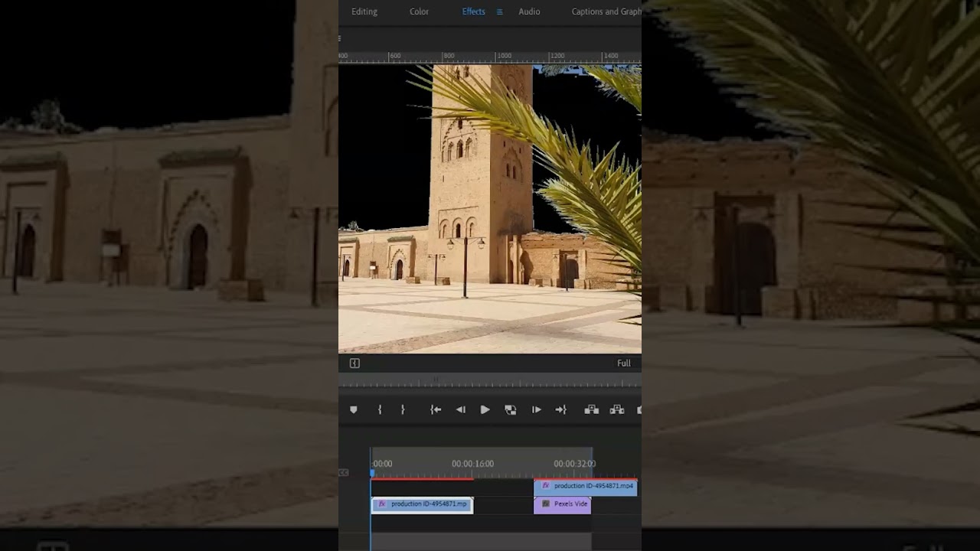
Task: Toggle the CC captions track button
Action: [x=343, y=472]
